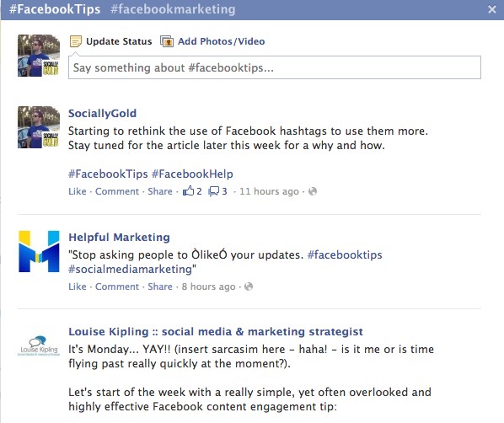Open #FacebookHelp hashtag in SociallyGold post

pos(192,174)
